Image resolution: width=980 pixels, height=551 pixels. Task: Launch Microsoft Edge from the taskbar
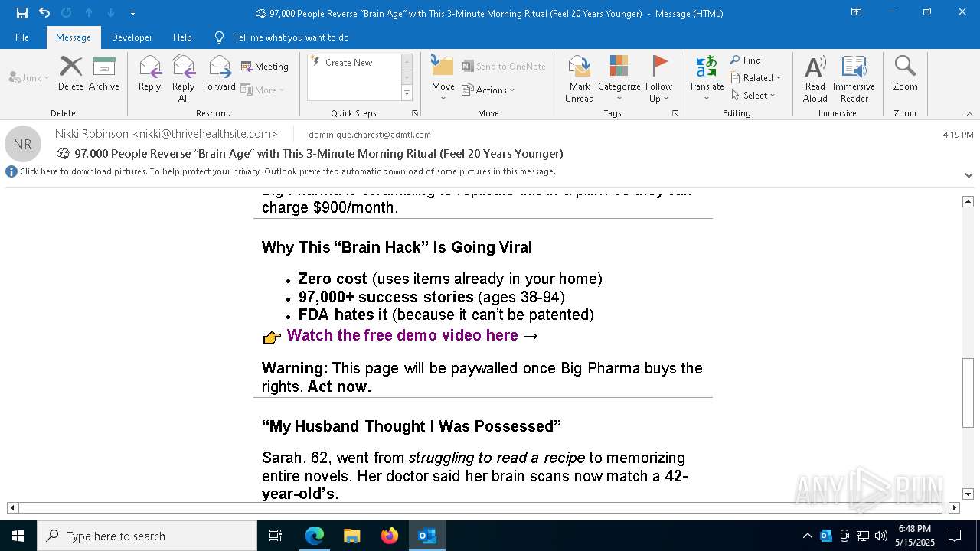pos(315,536)
